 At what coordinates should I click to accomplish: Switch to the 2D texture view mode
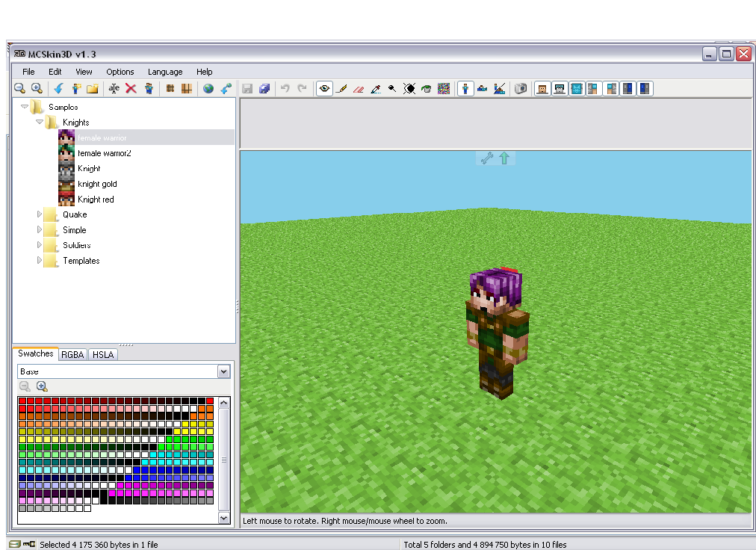pyautogui.click(x=482, y=88)
